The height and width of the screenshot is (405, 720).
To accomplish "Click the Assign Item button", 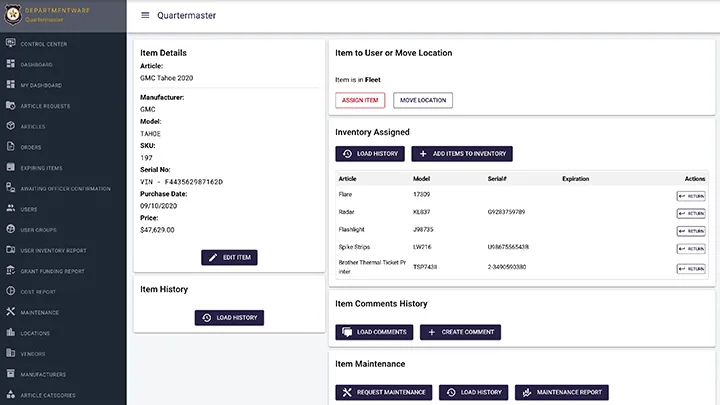I will 360,100.
